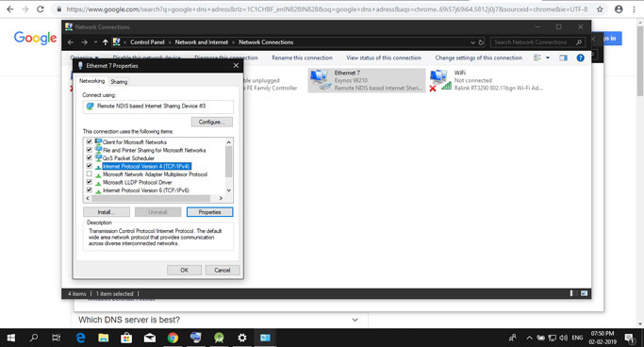The width and height of the screenshot is (644, 347).
Task: Go up one folder level
Action: tap(106, 42)
